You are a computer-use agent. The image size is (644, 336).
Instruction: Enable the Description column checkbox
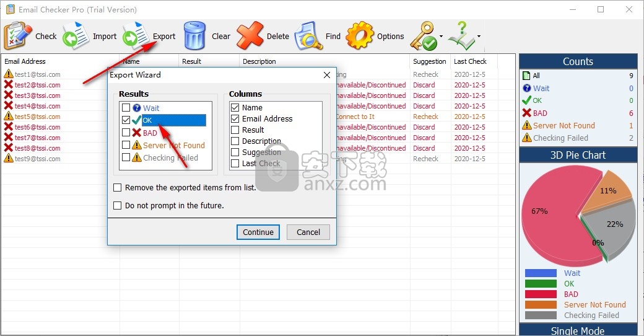coord(235,141)
